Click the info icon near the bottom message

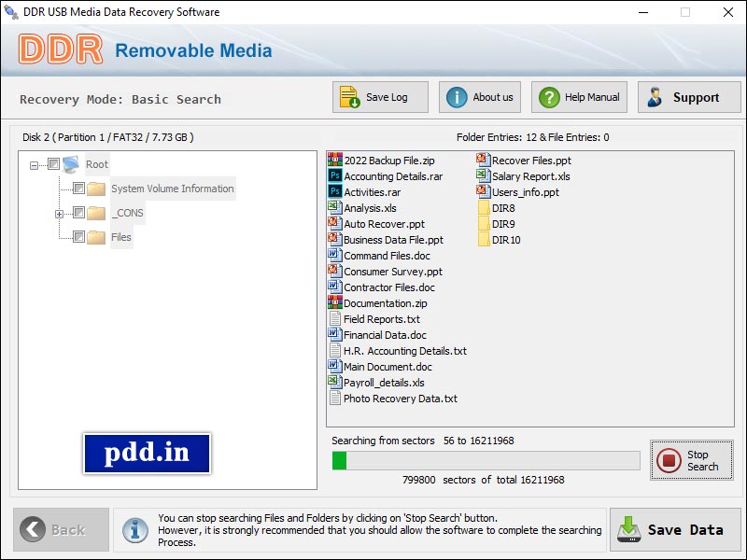(x=136, y=530)
